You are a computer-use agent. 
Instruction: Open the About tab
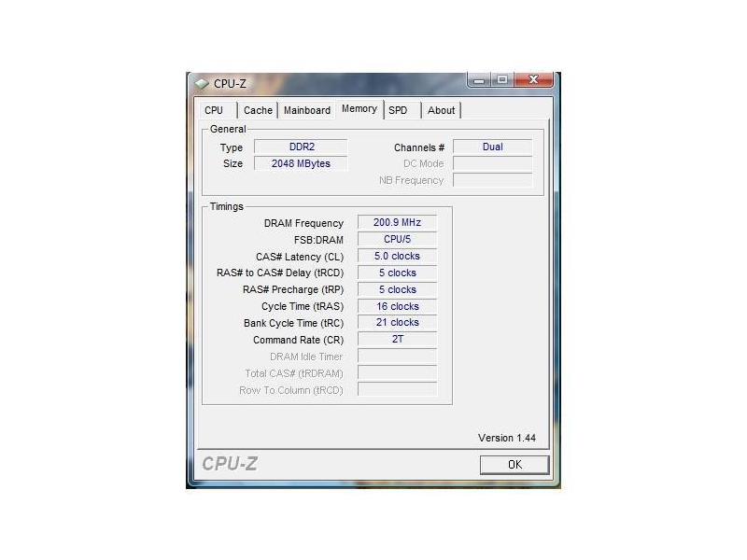coord(441,110)
